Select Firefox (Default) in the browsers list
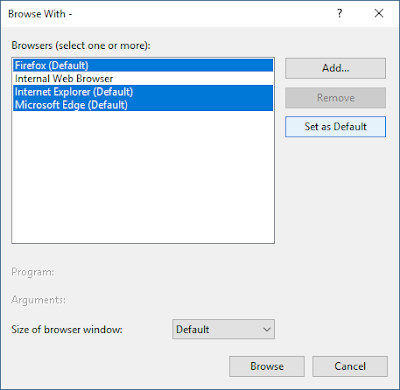The width and height of the screenshot is (400, 390). pos(143,65)
